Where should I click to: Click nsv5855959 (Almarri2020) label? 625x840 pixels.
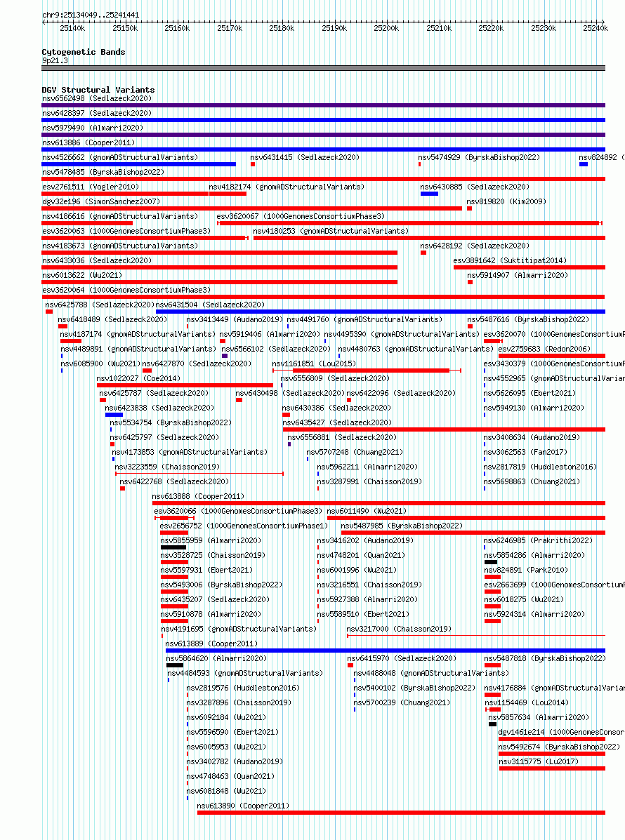(x=211, y=540)
